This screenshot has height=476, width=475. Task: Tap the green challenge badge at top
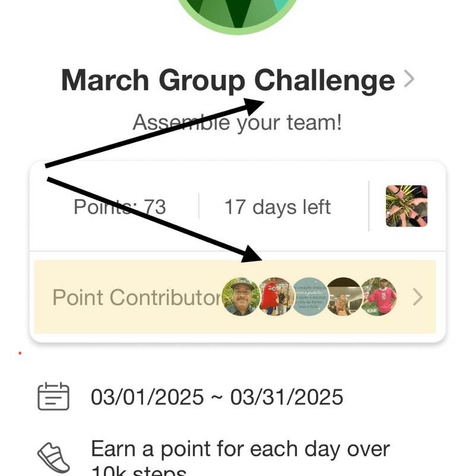tap(237, 15)
